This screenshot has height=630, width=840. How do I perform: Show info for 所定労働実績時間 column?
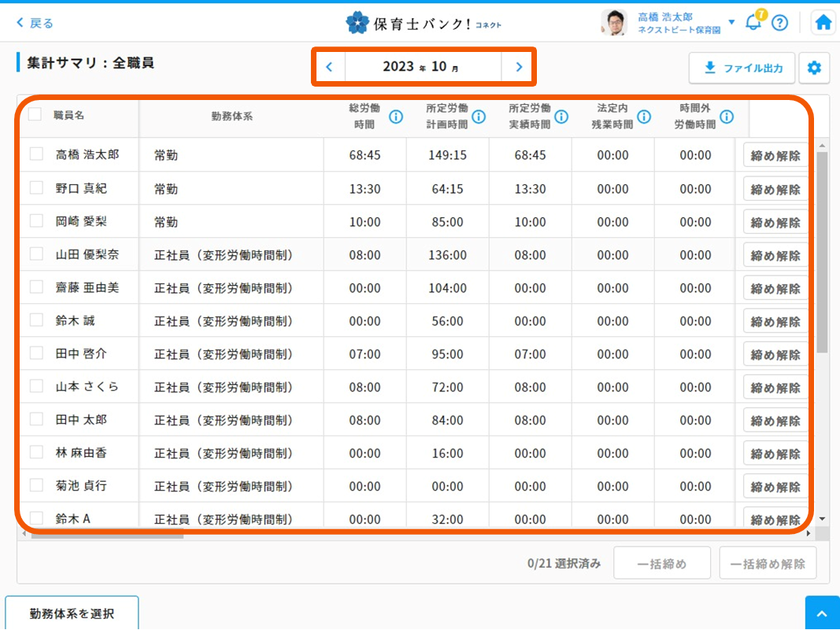tap(561, 117)
